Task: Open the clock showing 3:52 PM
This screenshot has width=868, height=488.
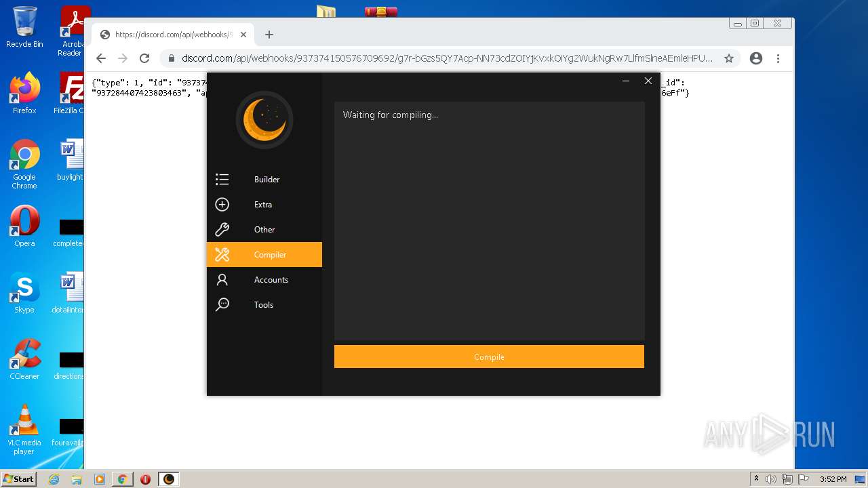Action: coord(833,479)
